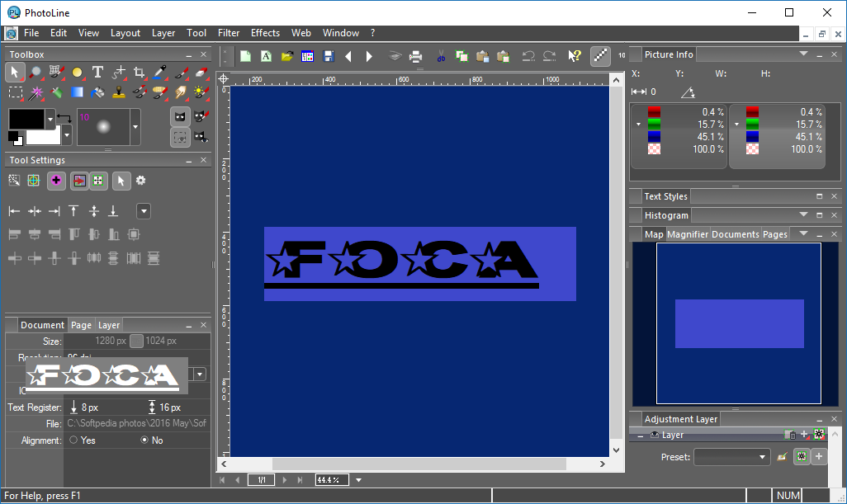The height and width of the screenshot is (504, 847).
Task: Select the yellow Ellipse shape tool
Action: [x=78, y=73]
